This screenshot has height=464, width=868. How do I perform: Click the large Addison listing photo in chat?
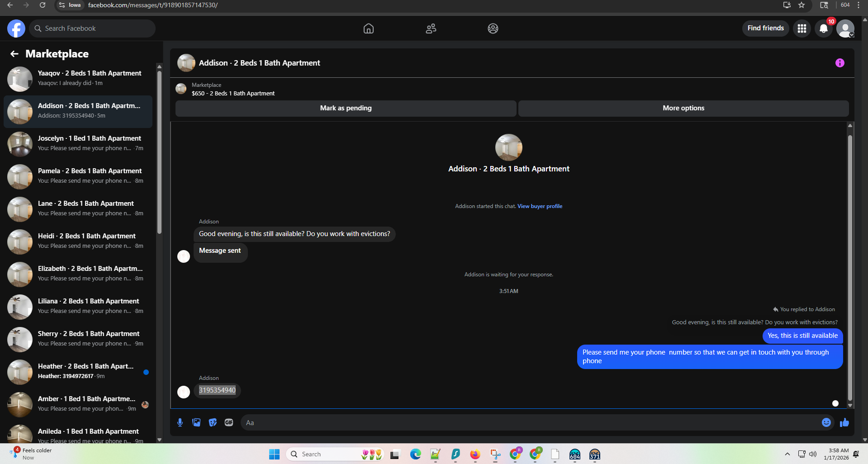[x=509, y=147]
